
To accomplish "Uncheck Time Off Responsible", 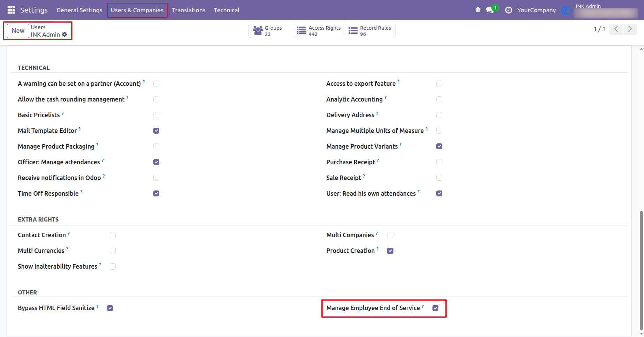I will 156,194.
